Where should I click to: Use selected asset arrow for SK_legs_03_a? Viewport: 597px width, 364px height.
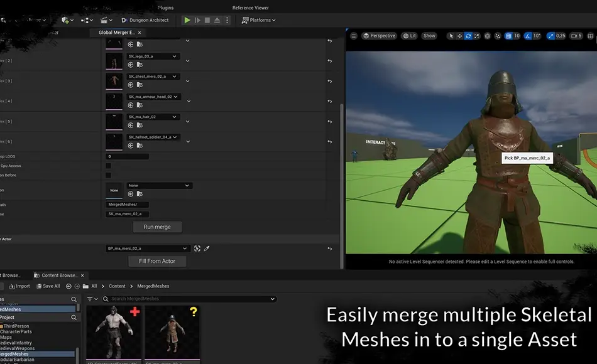pyautogui.click(x=131, y=65)
